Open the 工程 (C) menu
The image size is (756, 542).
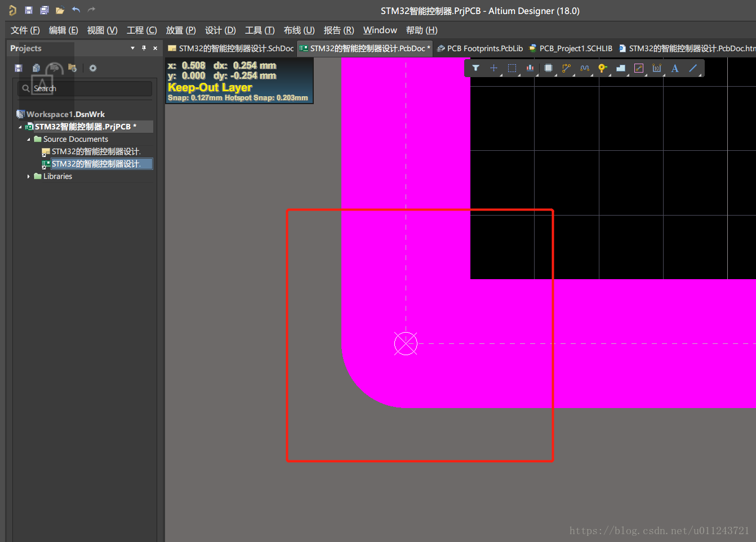click(142, 30)
